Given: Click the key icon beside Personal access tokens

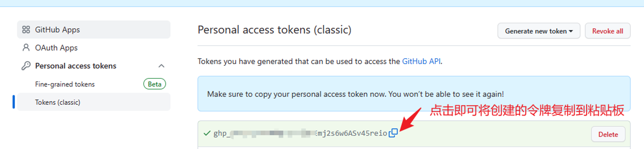Looking at the screenshot, I should tap(26, 66).
